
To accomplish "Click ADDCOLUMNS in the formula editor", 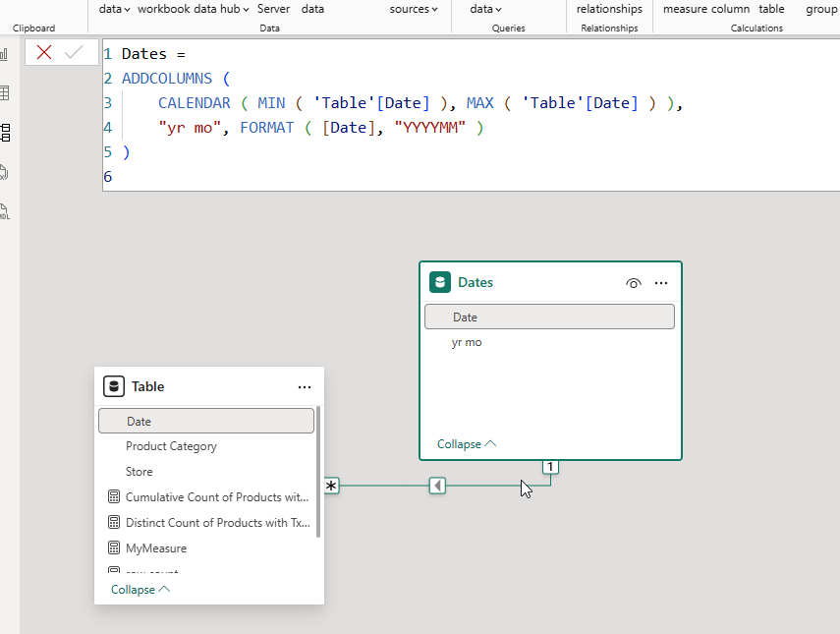I will coord(167,79).
